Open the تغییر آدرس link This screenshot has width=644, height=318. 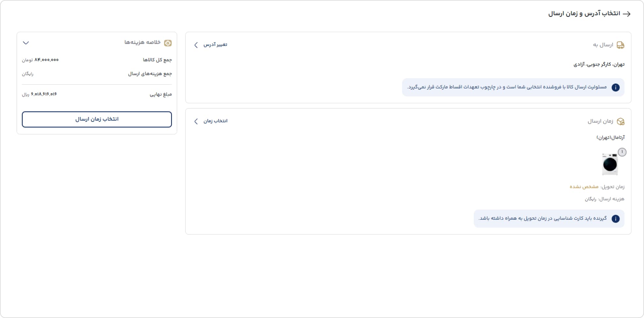coord(215,45)
